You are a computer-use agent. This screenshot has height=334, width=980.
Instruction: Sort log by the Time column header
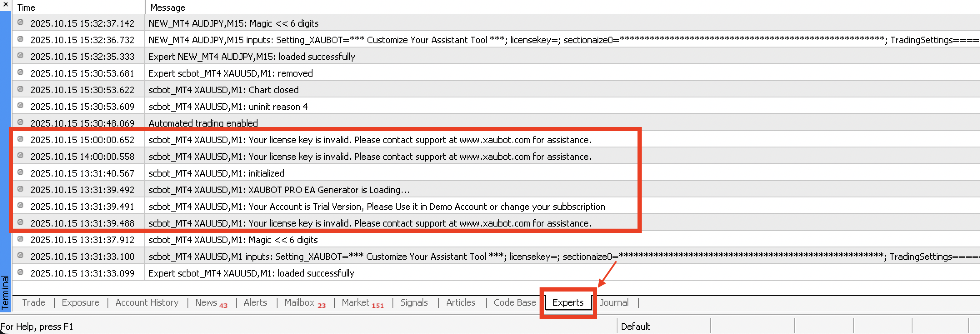pos(78,7)
